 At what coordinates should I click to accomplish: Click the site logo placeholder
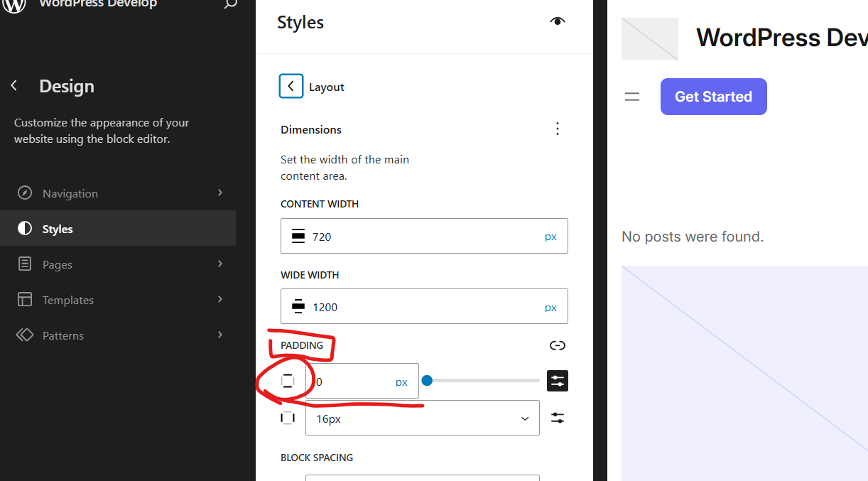pyautogui.click(x=650, y=39)
